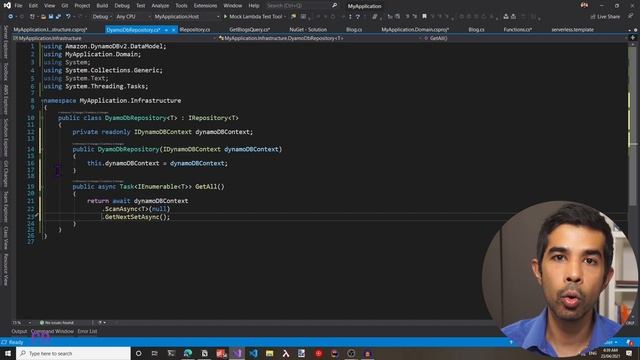Click the No issues found indicator
The image size is (640, 360).
click(x=57, y=323)
